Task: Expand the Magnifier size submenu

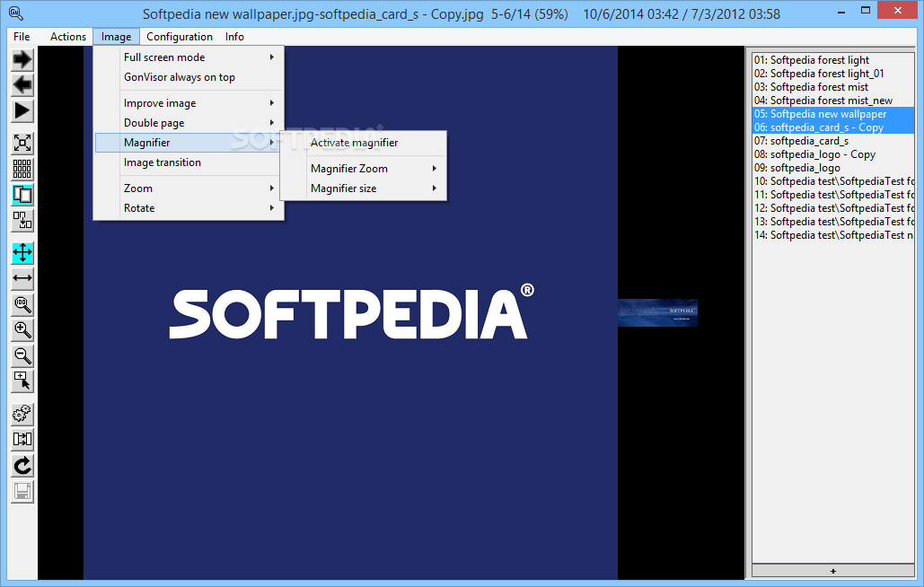Action: point(363,188)
